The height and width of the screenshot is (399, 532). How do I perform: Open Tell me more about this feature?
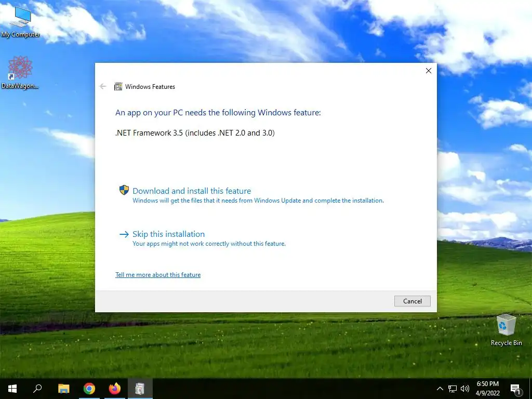[x=158, y=275]
